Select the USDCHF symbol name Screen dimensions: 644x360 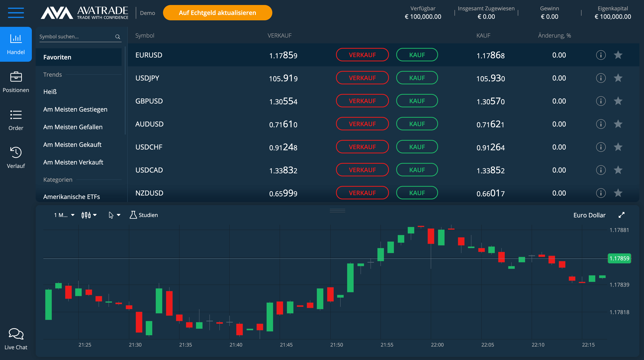(x=149, y=147)
